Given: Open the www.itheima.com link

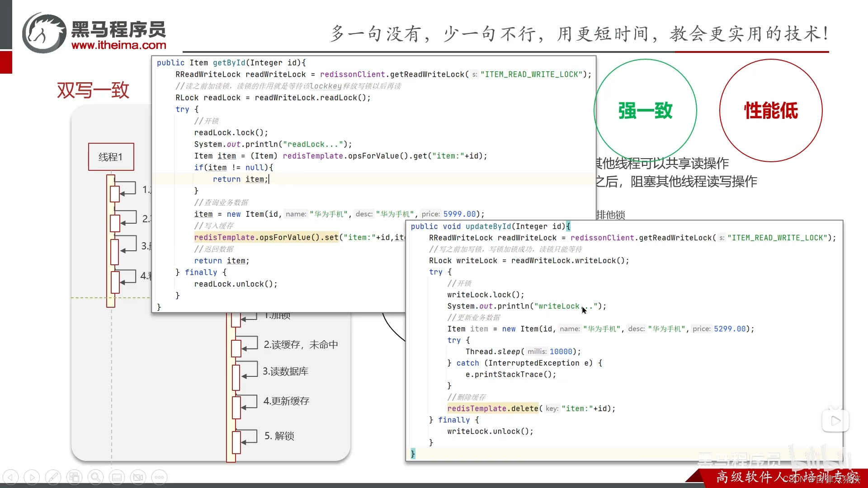Looking at the screenshot, I should click(119, 45).
